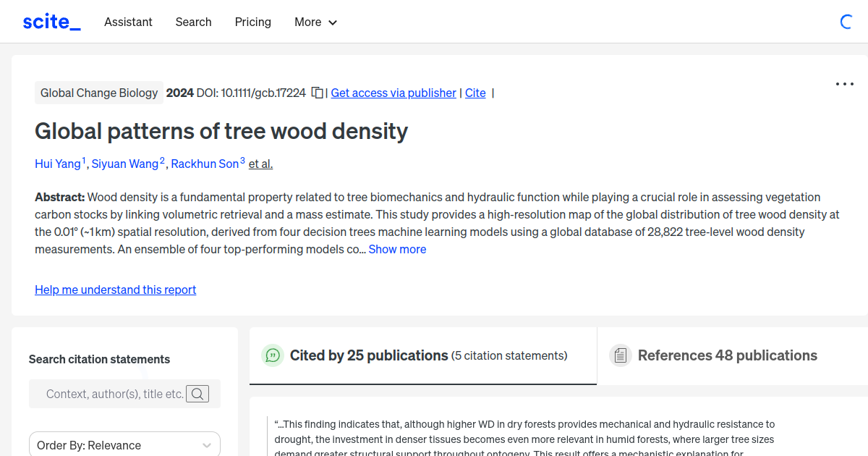Go to the Pricing page
868x456 pixels.
coord(252,22)
